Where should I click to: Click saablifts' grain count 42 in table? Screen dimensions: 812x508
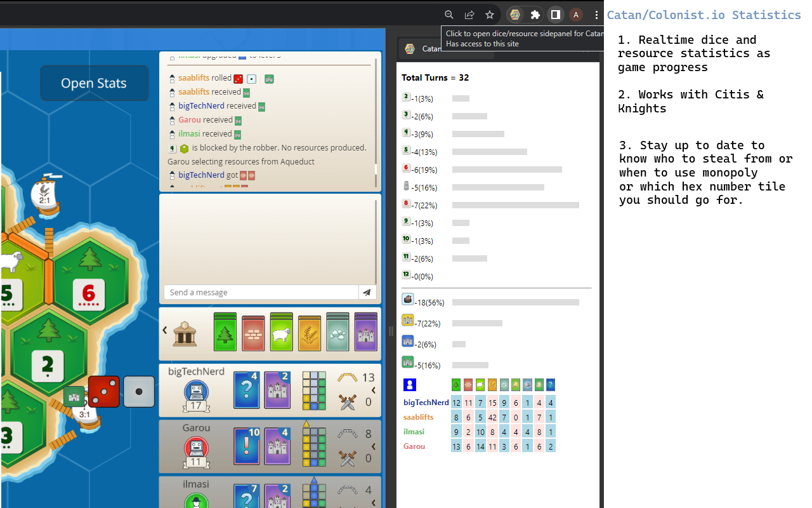492,417
